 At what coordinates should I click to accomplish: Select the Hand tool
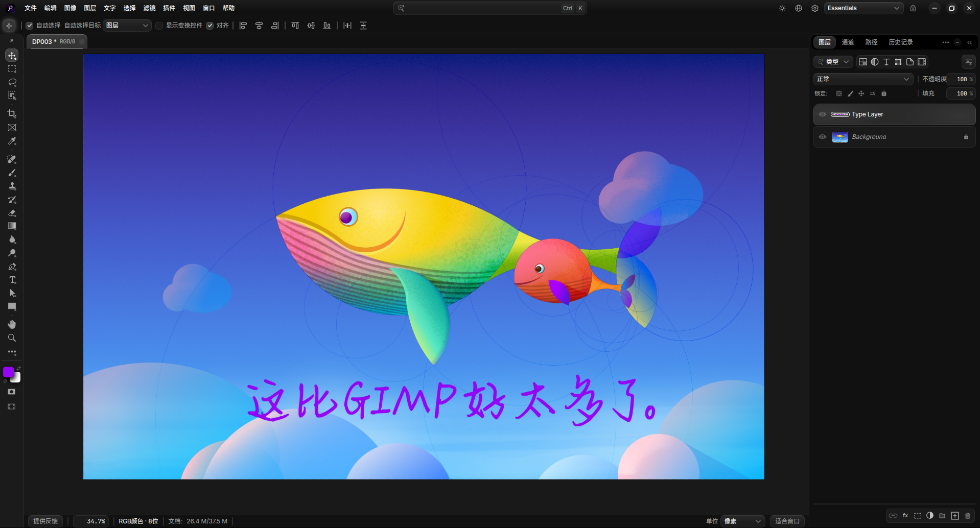[x=12, y=324]
